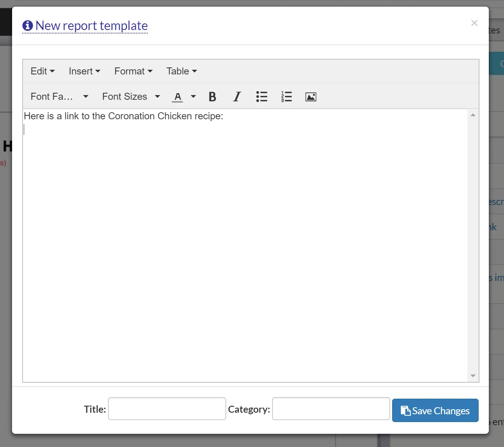The height and width of the screenshot is (447, 504).
Task: Insert a numbered list
Action: click(286, 97)
